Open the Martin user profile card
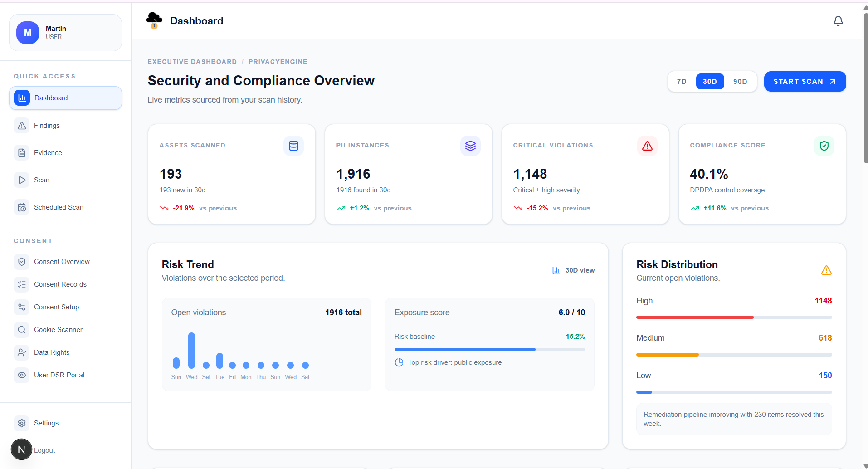The width and height of the screenshot is (868, 469). [65, 33]
